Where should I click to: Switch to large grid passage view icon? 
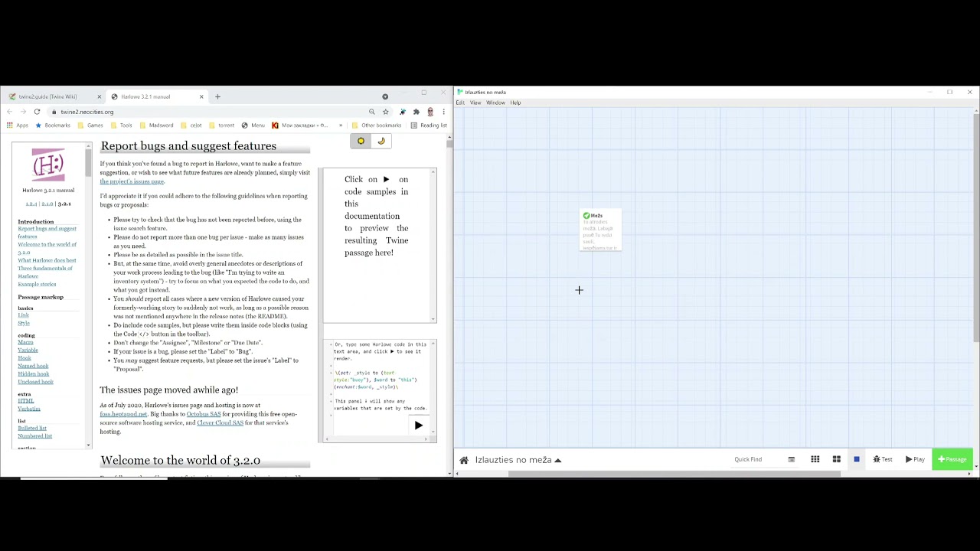(x=837, y=459)
